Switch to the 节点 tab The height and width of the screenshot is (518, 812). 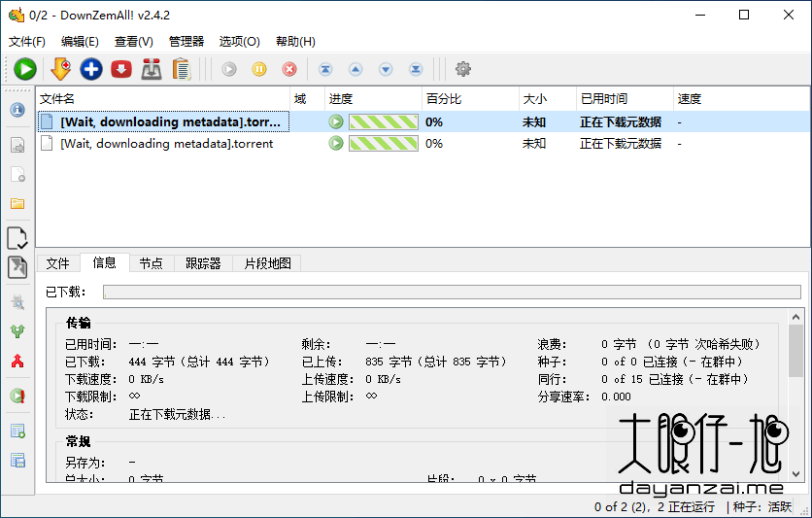pos(151,263)
